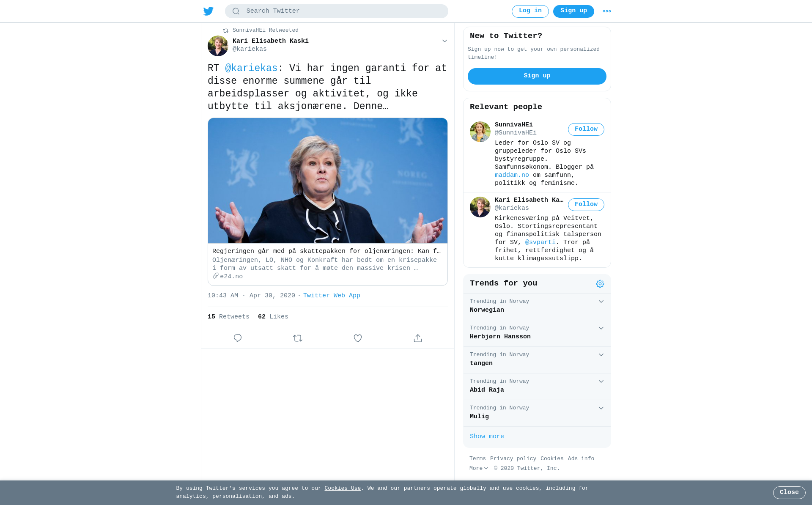Open SunnivaHEi's profile picture in Relevant people
The height and width of the screenshot is (505, 812).
click(x=480, y=132)
